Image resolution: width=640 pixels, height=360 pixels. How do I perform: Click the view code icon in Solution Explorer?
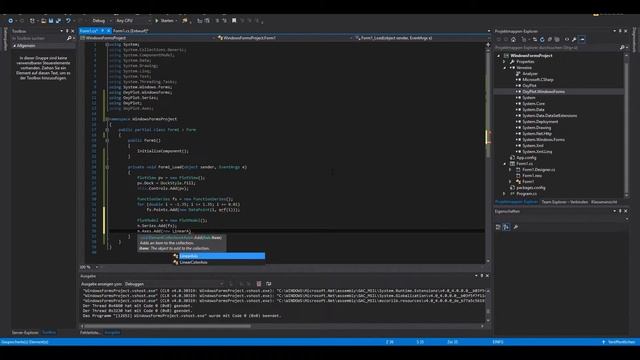tap(567, 40)
